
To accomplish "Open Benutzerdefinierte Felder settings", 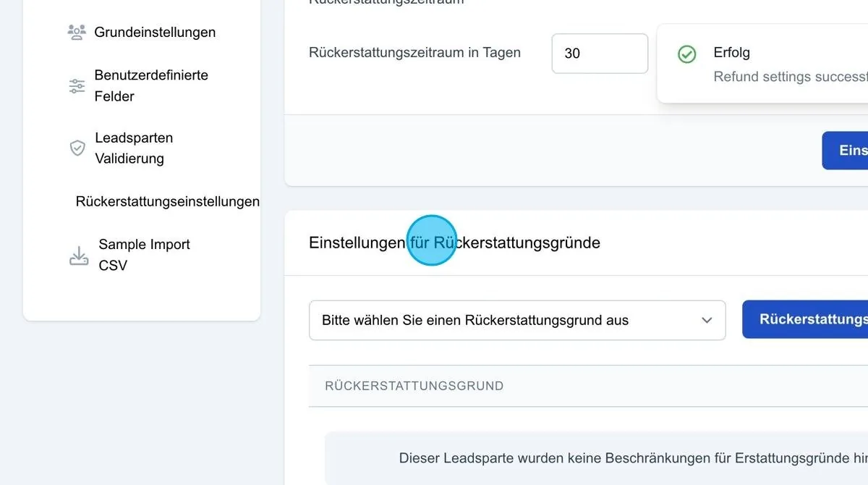I will (151, 85).
